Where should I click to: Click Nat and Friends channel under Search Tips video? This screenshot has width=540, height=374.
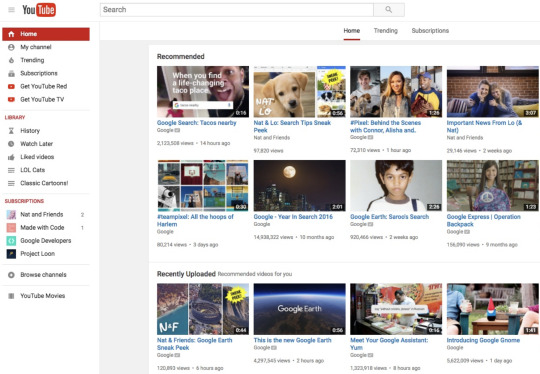(272, 137)
